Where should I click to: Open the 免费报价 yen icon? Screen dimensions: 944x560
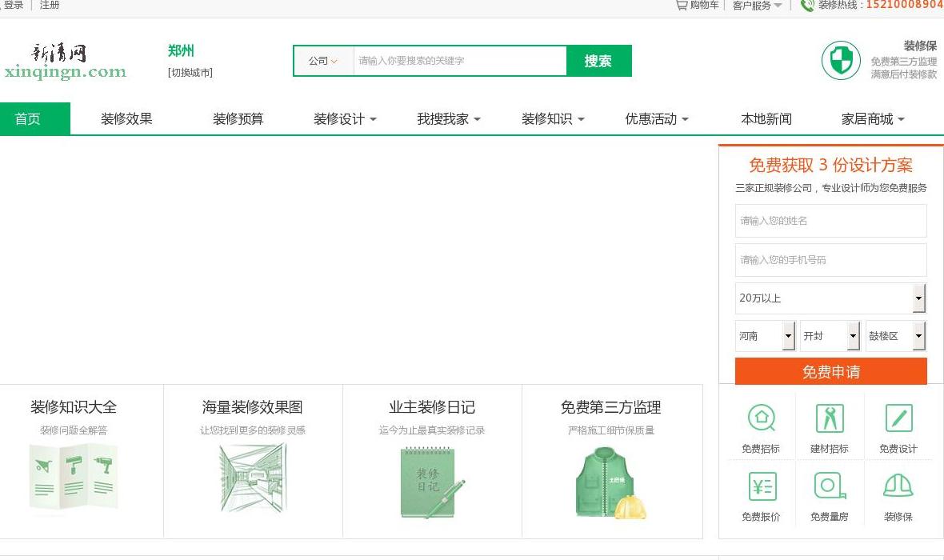tap(761, 486)
